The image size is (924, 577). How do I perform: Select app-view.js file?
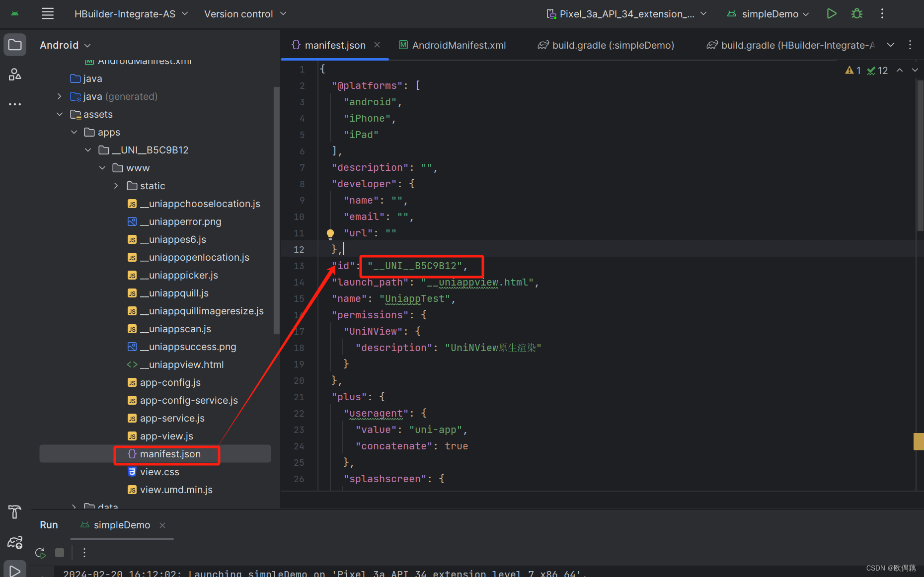pos(160,436)
